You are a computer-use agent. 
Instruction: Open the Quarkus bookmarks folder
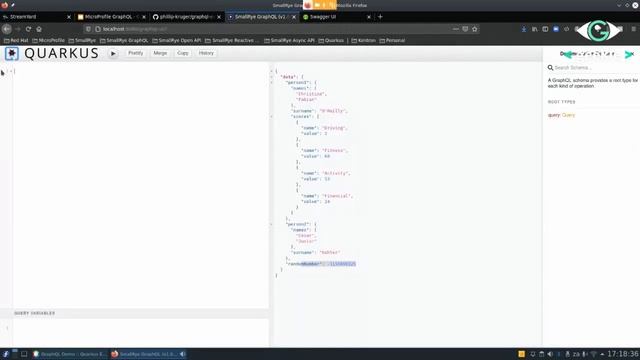[331, 40]
